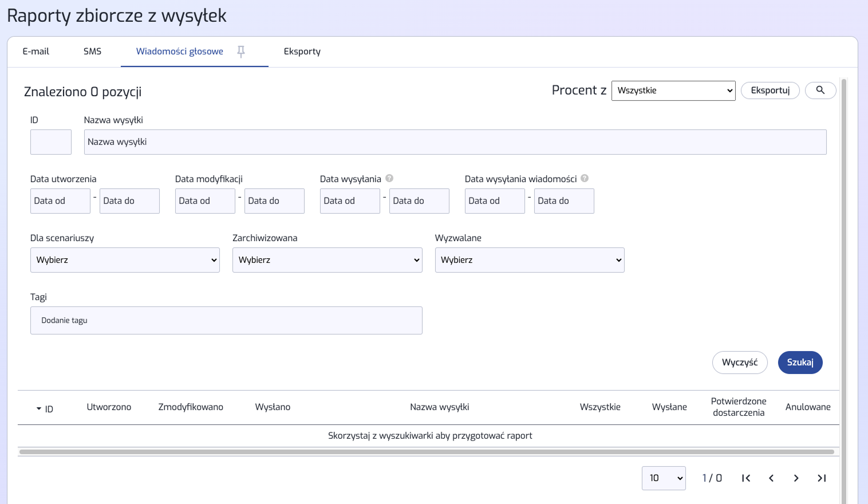Sort table by ID column arrow
This screenshot has width=868, height=504.
click(x=39, y=409)
